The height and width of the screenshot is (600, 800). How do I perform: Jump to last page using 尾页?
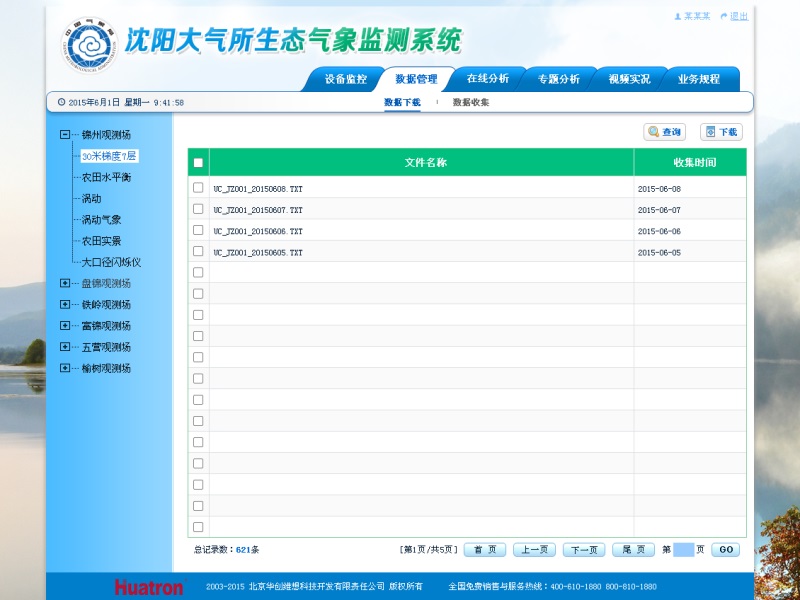pos(633,550)
